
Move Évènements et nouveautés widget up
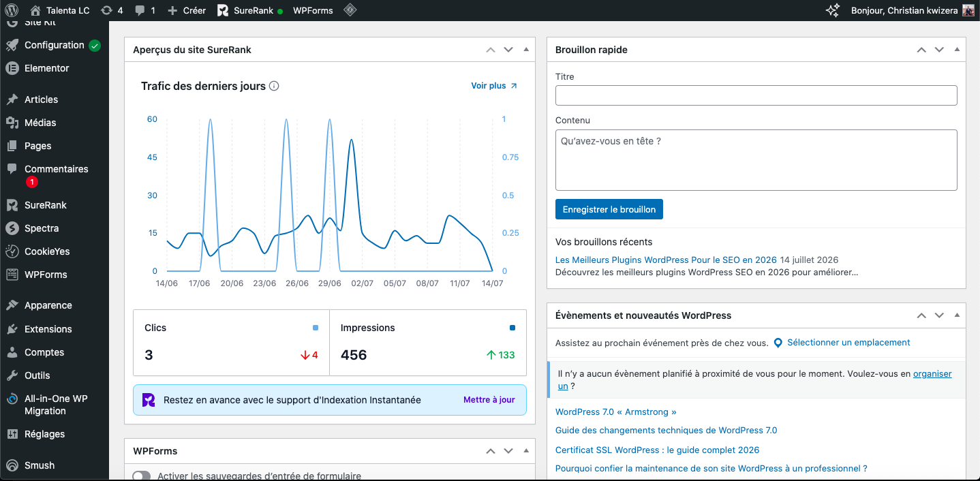point(921,315)
